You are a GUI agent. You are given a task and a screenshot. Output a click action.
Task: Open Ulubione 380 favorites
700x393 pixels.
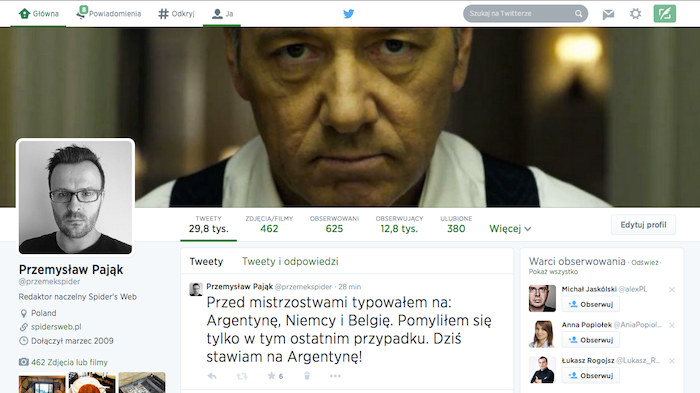click(x=456, y=225)
